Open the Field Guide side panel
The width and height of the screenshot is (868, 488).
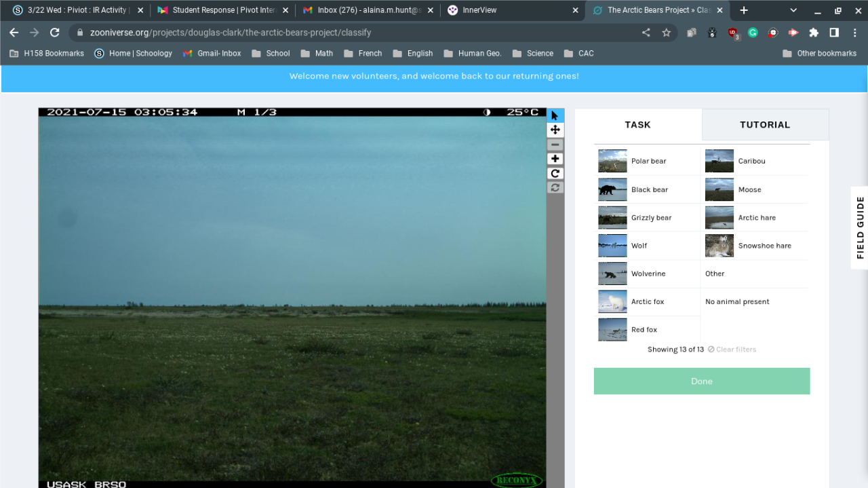tap(859, 227)
